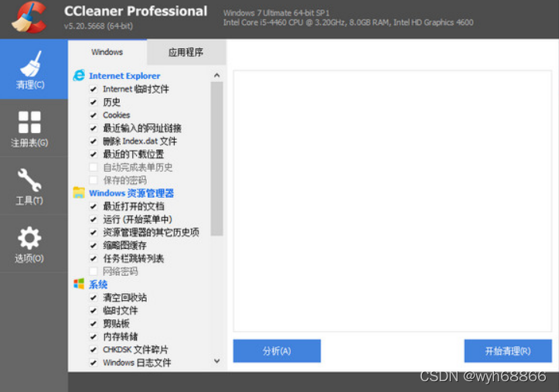559x392 pixels.
Task: Uncheck 缩略图缓存 checkbox
Action: [x=94, y=246]
